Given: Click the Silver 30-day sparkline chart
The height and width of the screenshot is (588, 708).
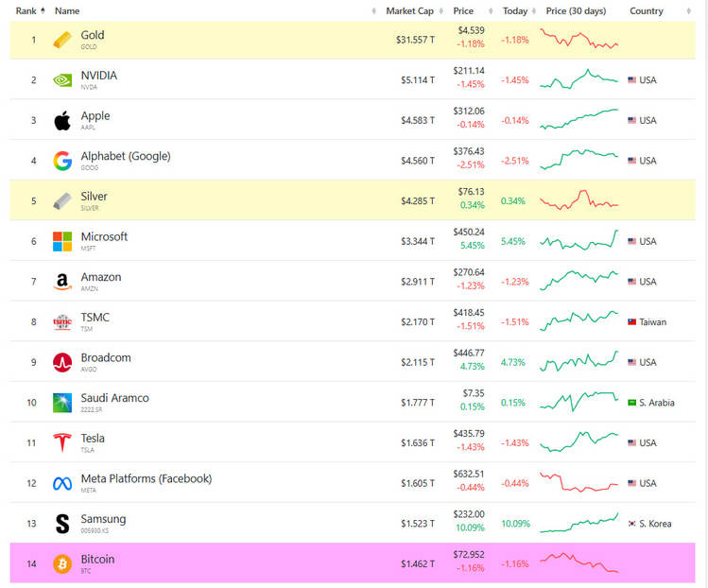Looking at the screenshot, I should [x=578, y=200].
